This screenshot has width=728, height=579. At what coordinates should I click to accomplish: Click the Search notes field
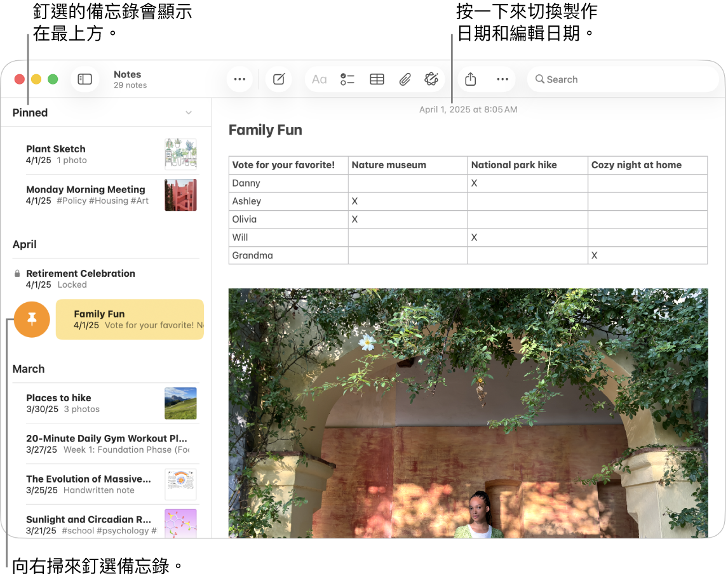point(623,79)
